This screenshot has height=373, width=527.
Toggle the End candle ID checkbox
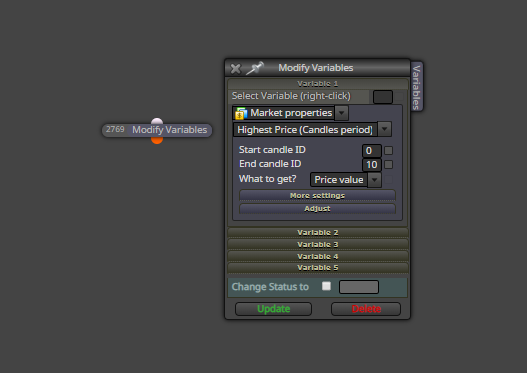coord(388,165)
